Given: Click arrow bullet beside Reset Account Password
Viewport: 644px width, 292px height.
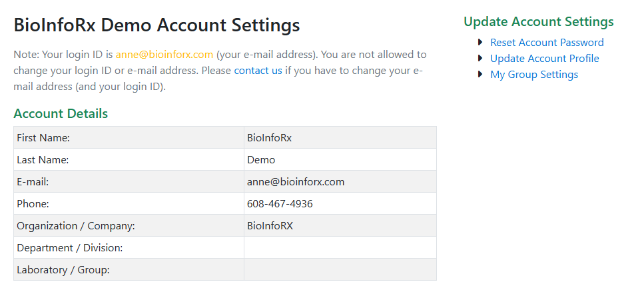Looking at the screenshot, I should pyautogui.click(x=481, y=43).
